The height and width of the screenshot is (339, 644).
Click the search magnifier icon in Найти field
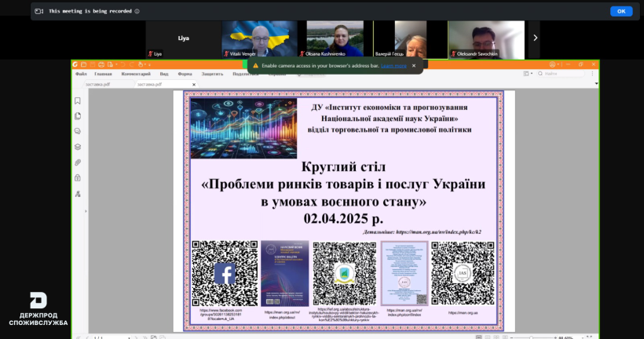[x=540, y=74]
